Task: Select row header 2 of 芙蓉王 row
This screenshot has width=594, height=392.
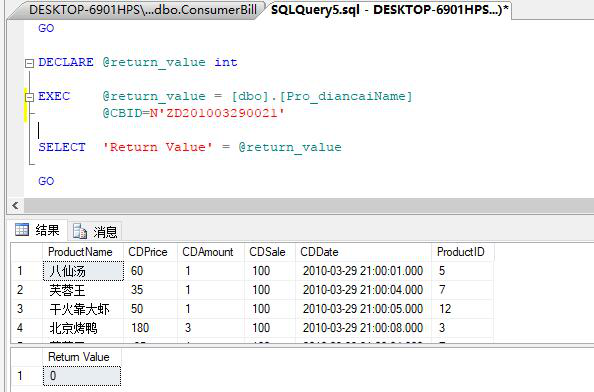Action: [x=27, y=290]
